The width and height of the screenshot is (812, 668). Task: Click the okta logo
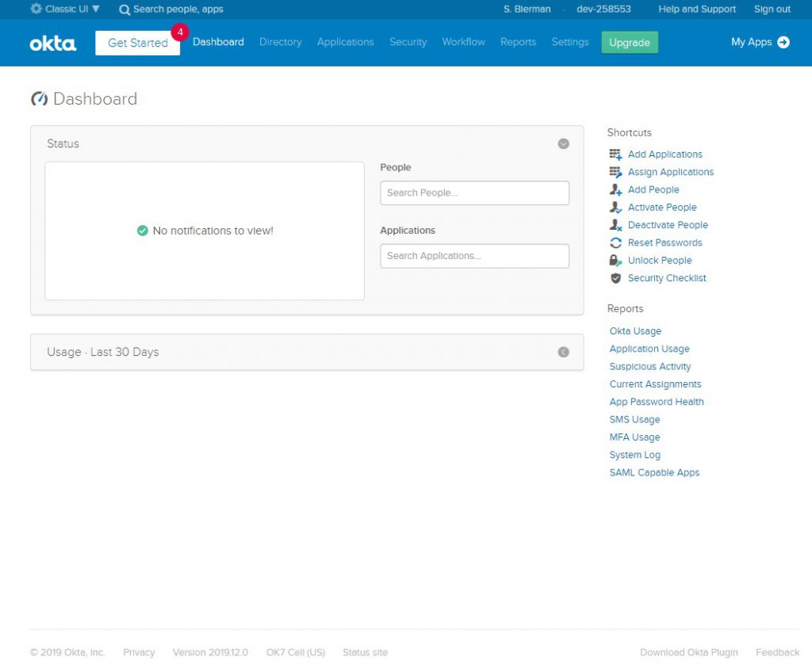53,43
